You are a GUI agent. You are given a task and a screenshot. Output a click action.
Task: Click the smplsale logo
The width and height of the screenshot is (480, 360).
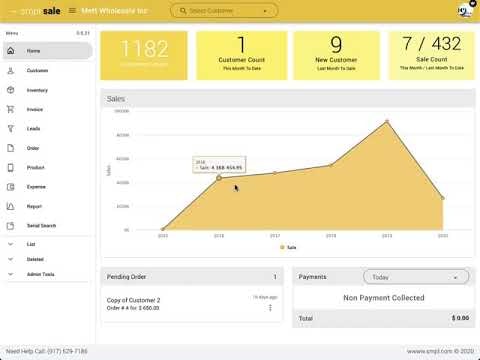pos(40,11)
